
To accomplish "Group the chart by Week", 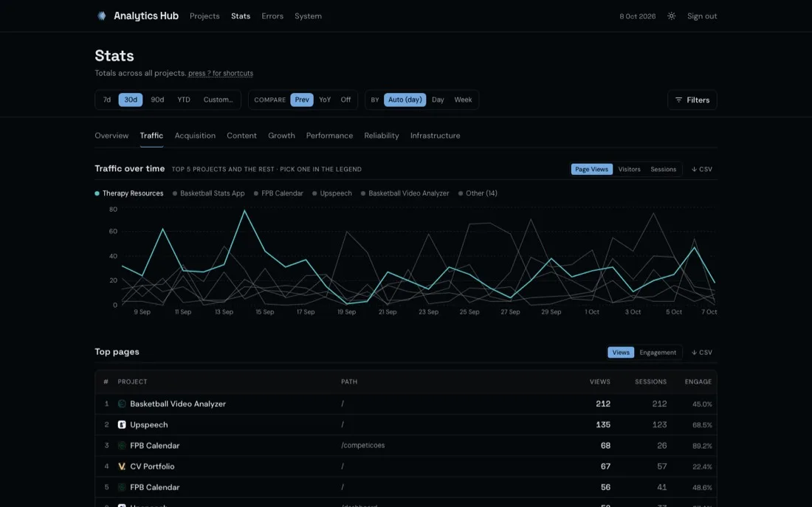I will coord(463,100).
